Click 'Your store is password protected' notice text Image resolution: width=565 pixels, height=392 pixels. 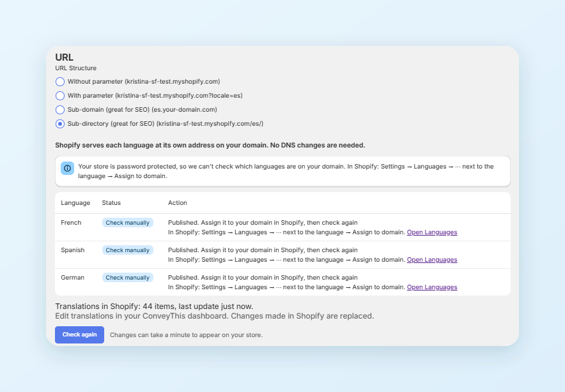[x=286, y=171]
